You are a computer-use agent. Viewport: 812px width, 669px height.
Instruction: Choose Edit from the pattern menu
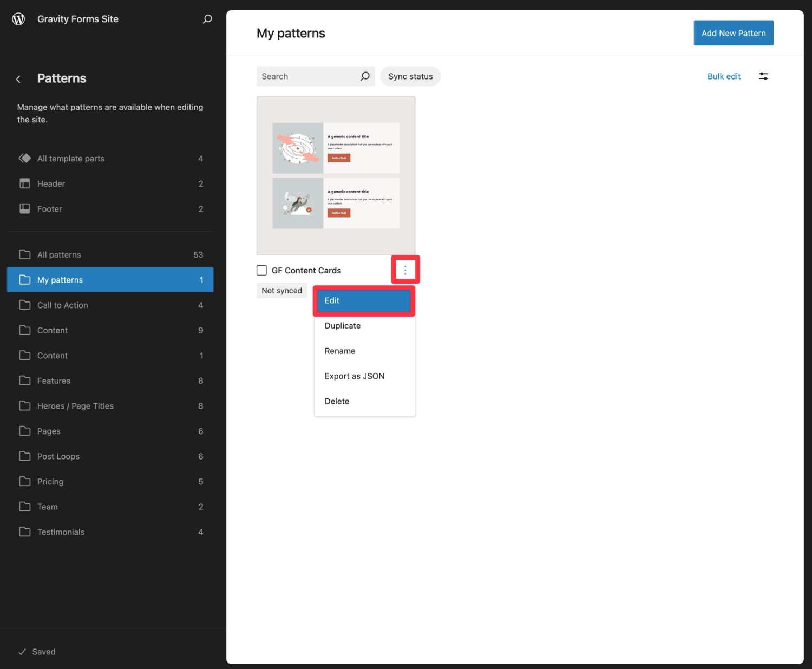point(364,300)
